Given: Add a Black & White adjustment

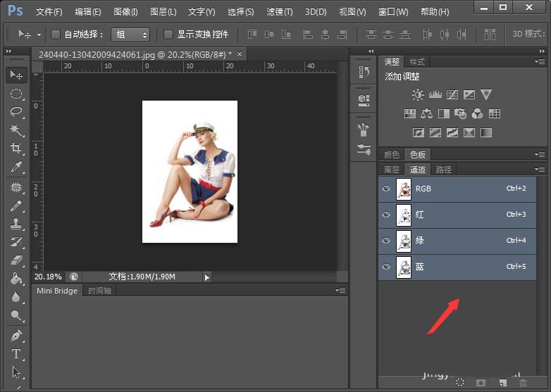Looking at the screenshot, I should [443, 113].
